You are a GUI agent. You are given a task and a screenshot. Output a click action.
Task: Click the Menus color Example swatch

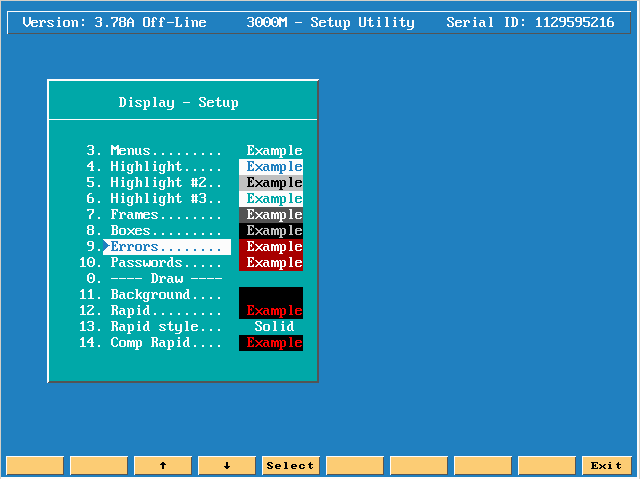pos(274,151)
